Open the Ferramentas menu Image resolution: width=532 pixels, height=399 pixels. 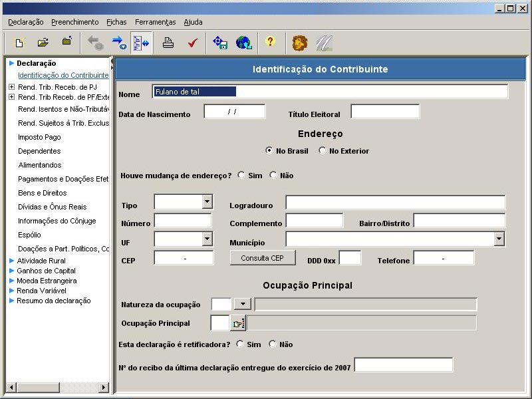point(155,22)
